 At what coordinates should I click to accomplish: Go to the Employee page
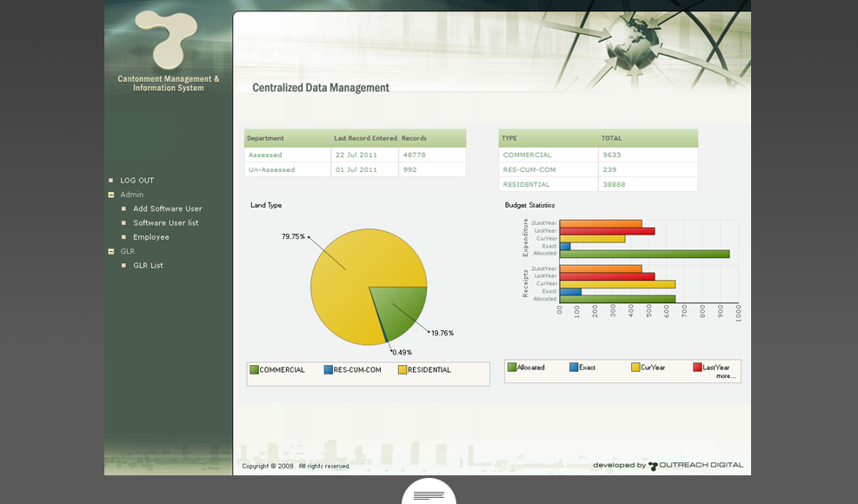pyautogui.click(x=151, y=237)
